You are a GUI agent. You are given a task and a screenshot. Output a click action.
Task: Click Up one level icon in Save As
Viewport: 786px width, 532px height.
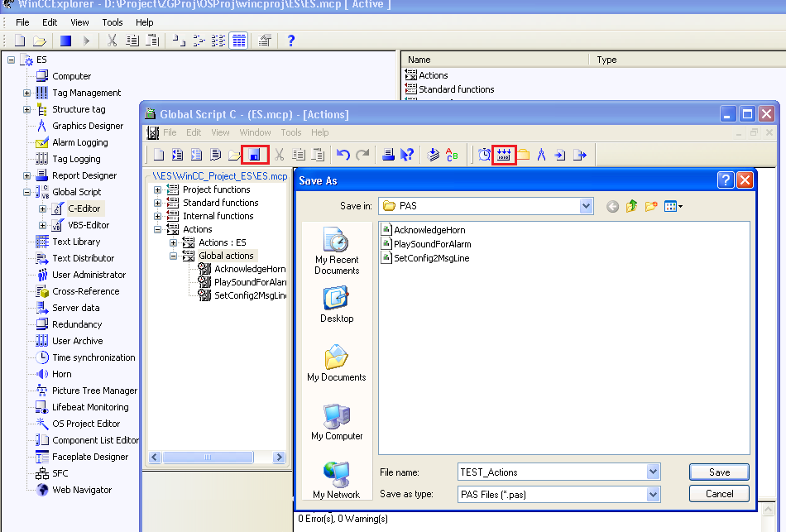(x=631, y=206)
